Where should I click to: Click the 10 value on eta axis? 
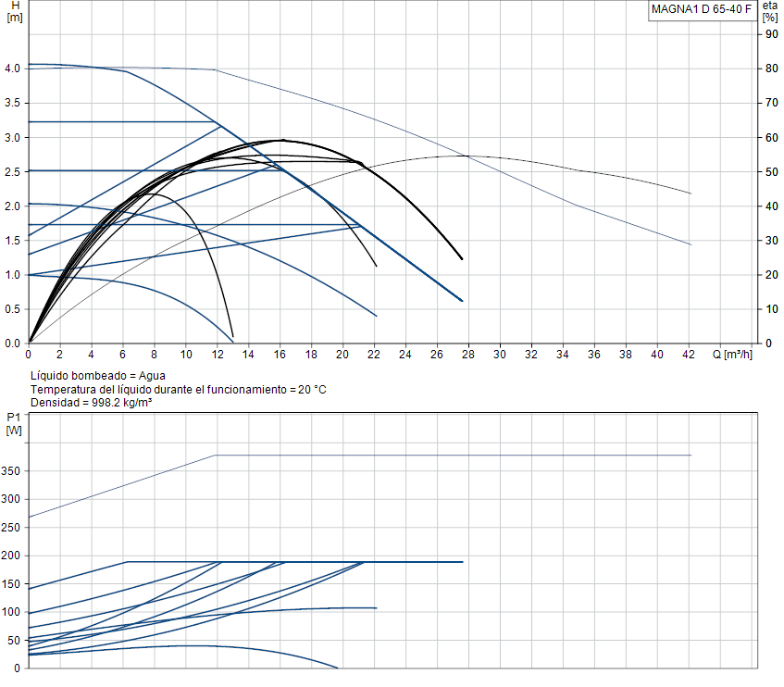tap(771, 309)
